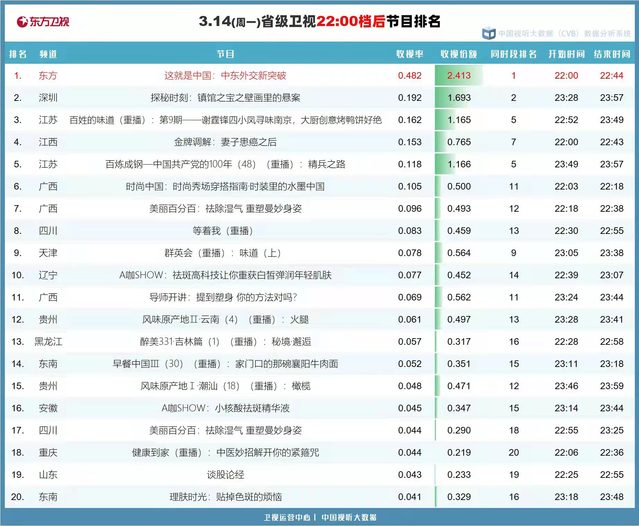Click the rating value 0.192
Image resolution: width=639 pixels, height=526 pixels.
[x=410, y=98]
